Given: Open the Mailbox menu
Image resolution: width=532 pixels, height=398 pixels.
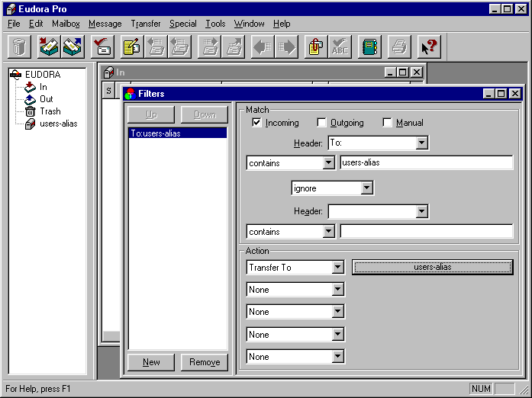Looking at the screenshot, I should coord(66,24).
